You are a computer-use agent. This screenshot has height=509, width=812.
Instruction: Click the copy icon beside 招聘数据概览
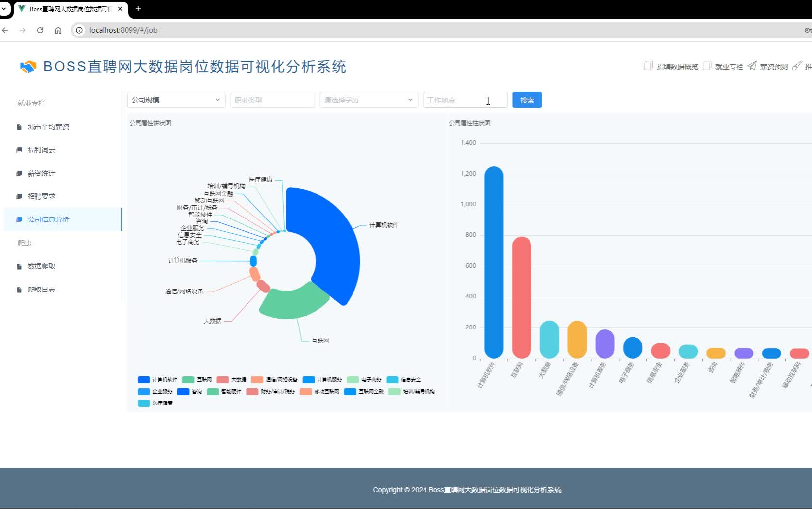click(x=648, y=66)
